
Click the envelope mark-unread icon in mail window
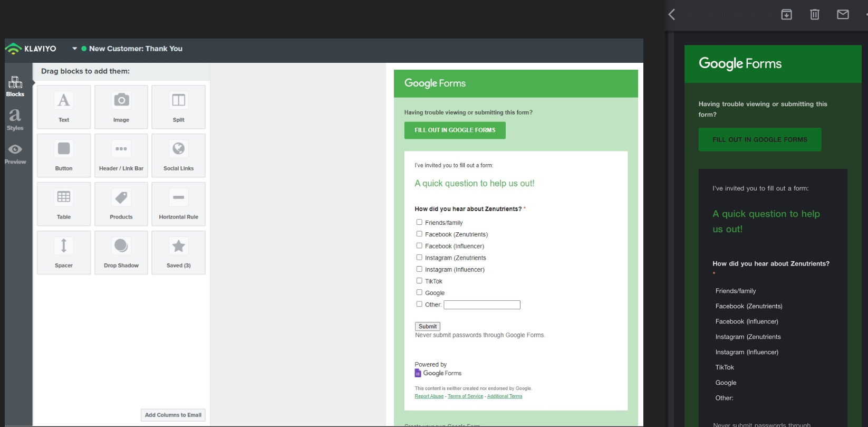tap(843, 15)
